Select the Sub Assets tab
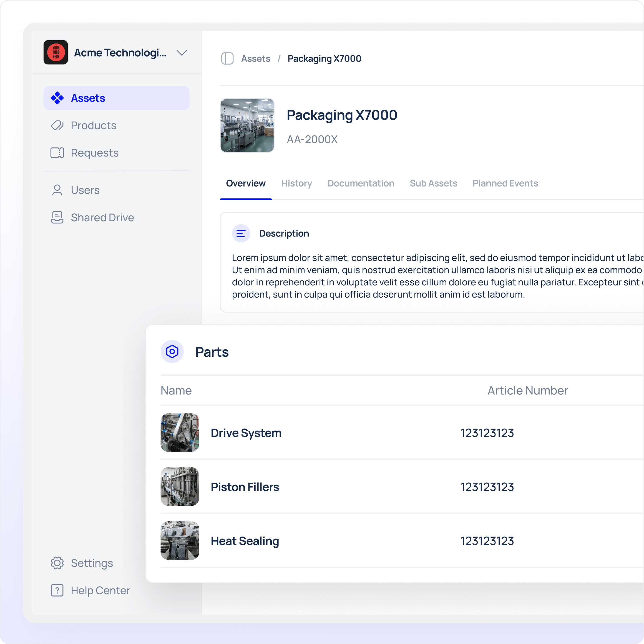The height and width of the screenshot is (644, 644). 433,183
